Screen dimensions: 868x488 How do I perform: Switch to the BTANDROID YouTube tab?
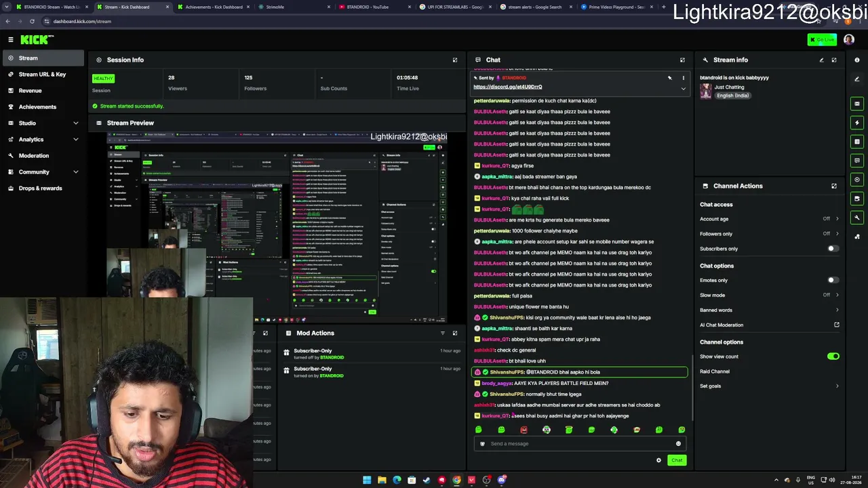[375, 7]
